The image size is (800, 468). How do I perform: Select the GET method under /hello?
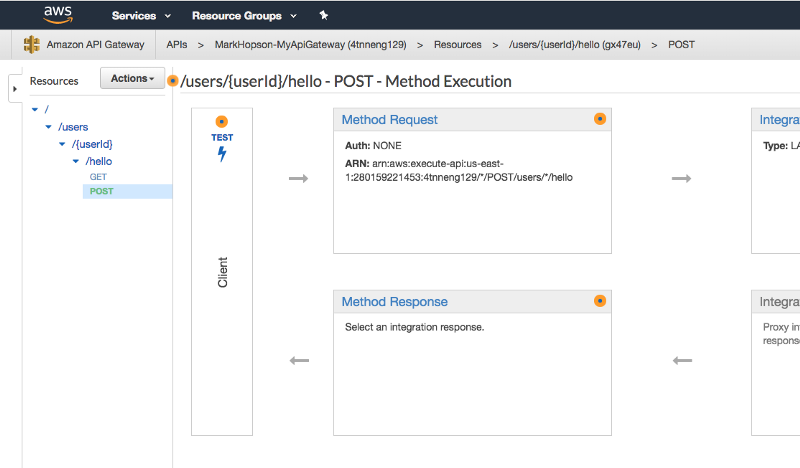(98, 176)
